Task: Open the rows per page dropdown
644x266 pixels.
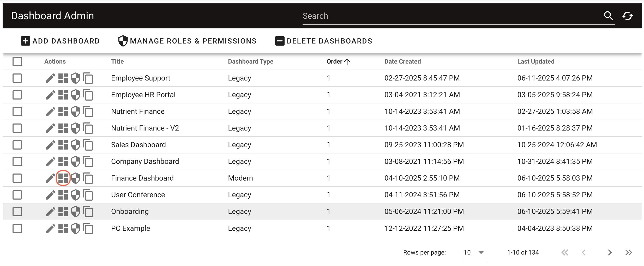Action: tap(475, 252)
